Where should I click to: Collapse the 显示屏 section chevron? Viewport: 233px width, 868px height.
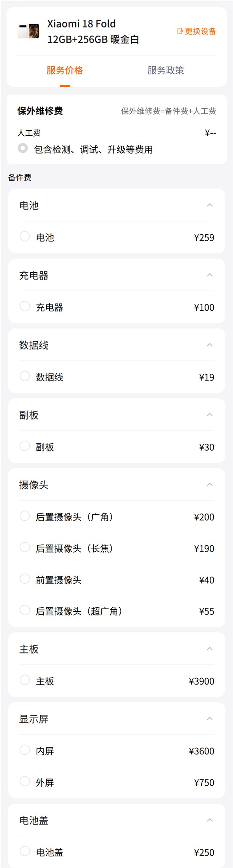[210, 719]
